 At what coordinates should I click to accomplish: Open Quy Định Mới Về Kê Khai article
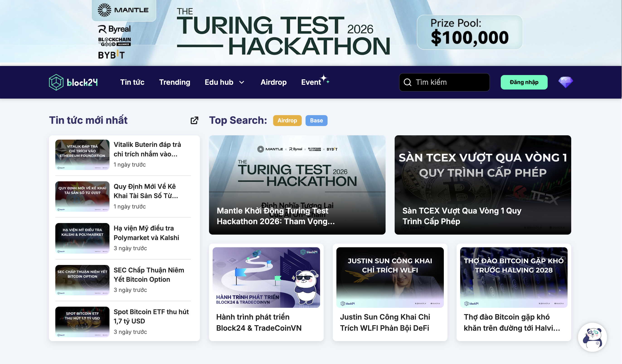[x=146, y=191]
